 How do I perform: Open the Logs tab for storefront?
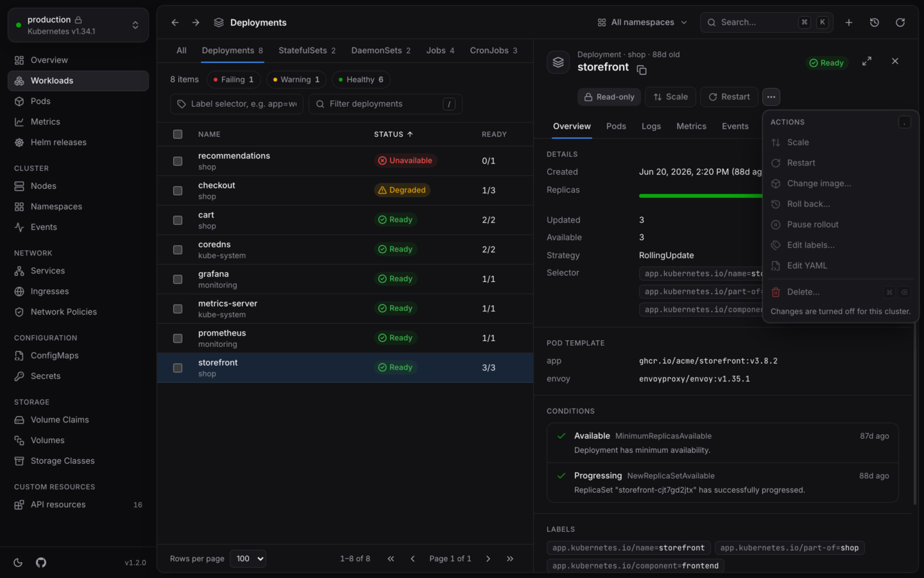[651, 127]
